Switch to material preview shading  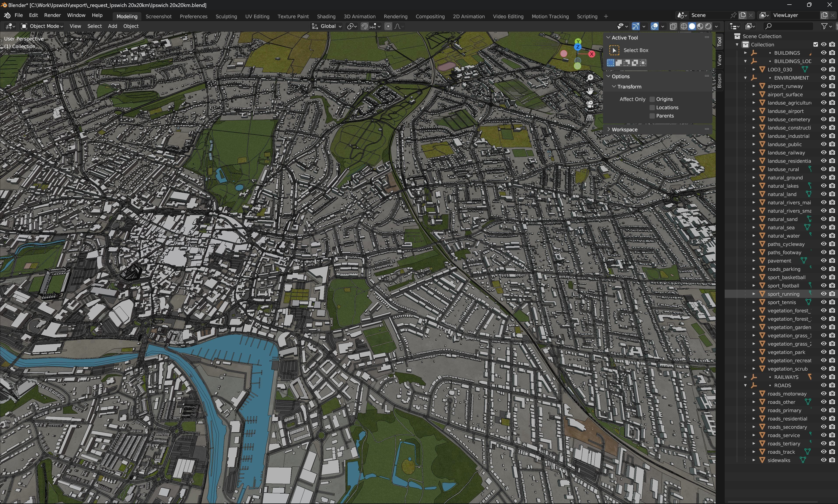pos(700,26)
